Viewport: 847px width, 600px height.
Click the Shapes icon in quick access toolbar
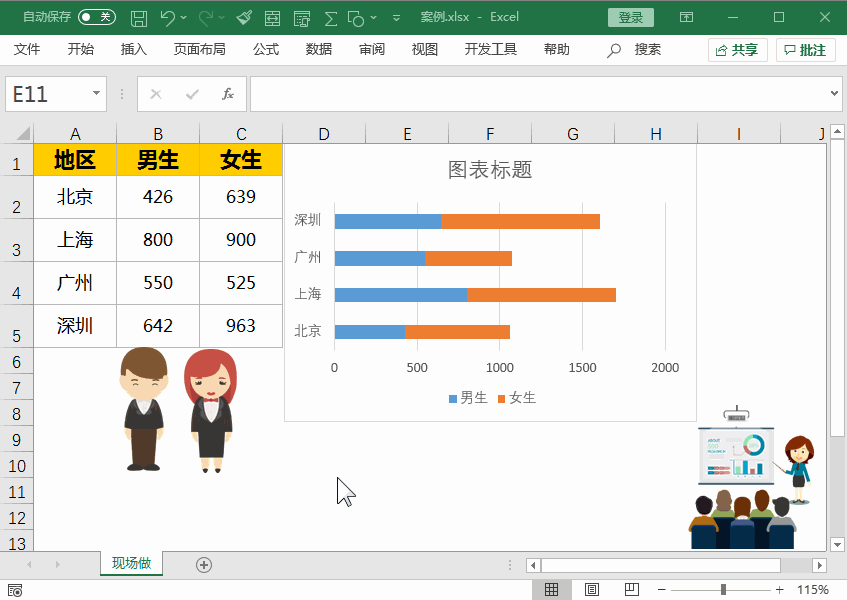pyautogui.click(x=355, y=18)
